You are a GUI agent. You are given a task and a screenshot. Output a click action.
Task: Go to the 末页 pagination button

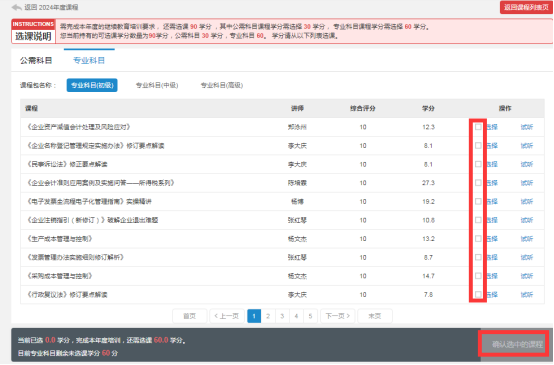click(x=375, y=316)
